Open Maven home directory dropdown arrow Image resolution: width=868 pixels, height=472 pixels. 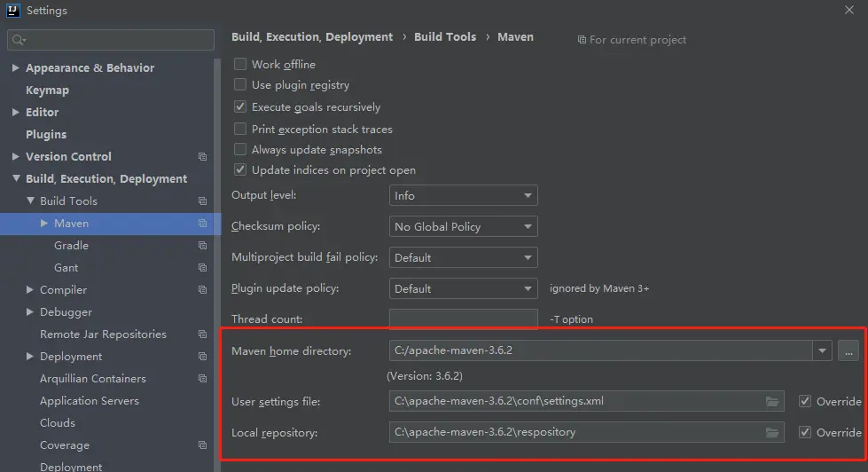pyautogui.click(x=823, y=350)
